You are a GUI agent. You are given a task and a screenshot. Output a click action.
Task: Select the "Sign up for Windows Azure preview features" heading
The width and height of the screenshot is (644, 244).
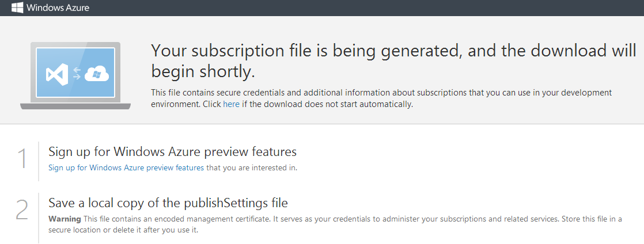tap(172, 152)
